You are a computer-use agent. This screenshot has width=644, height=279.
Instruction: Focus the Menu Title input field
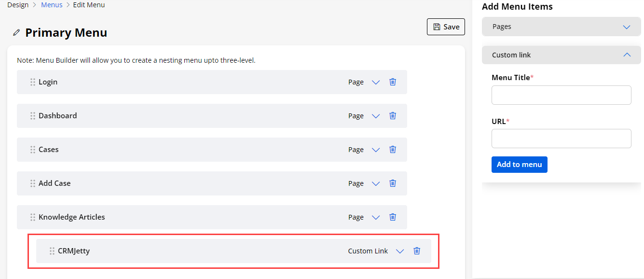point(561,95)
